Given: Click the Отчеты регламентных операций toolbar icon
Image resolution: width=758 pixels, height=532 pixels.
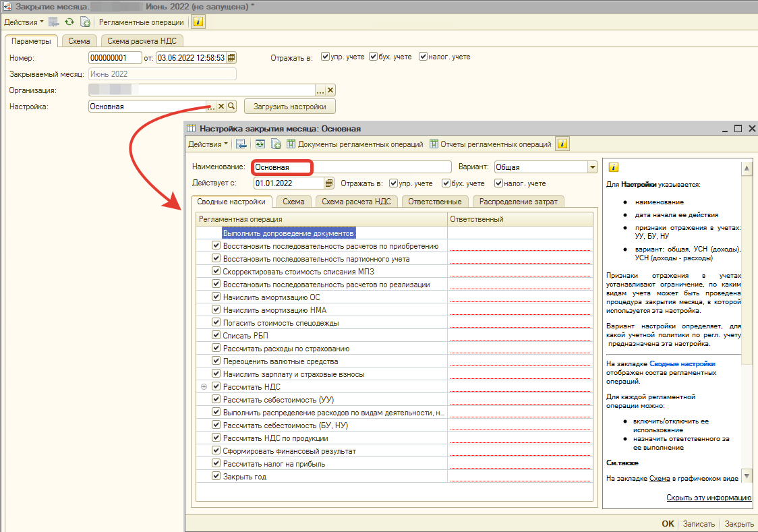Looking at the screenshot, I should 434,144.
